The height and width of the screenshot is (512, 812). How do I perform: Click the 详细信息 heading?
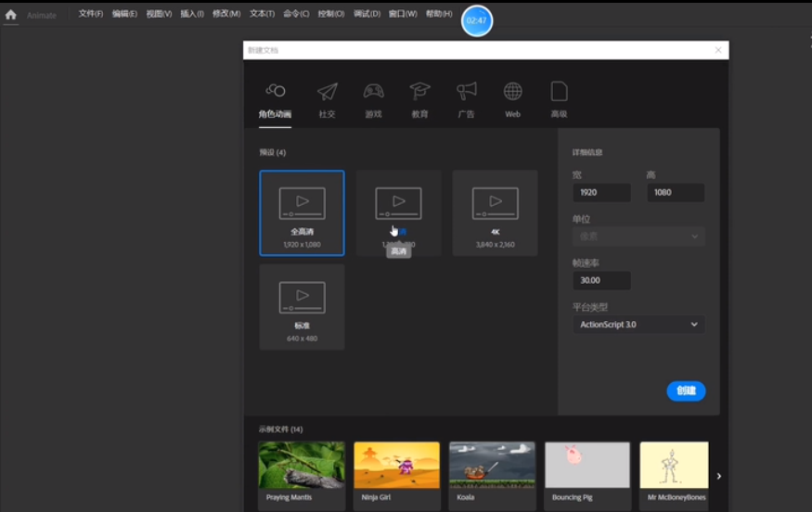click(x=587, y=152)
